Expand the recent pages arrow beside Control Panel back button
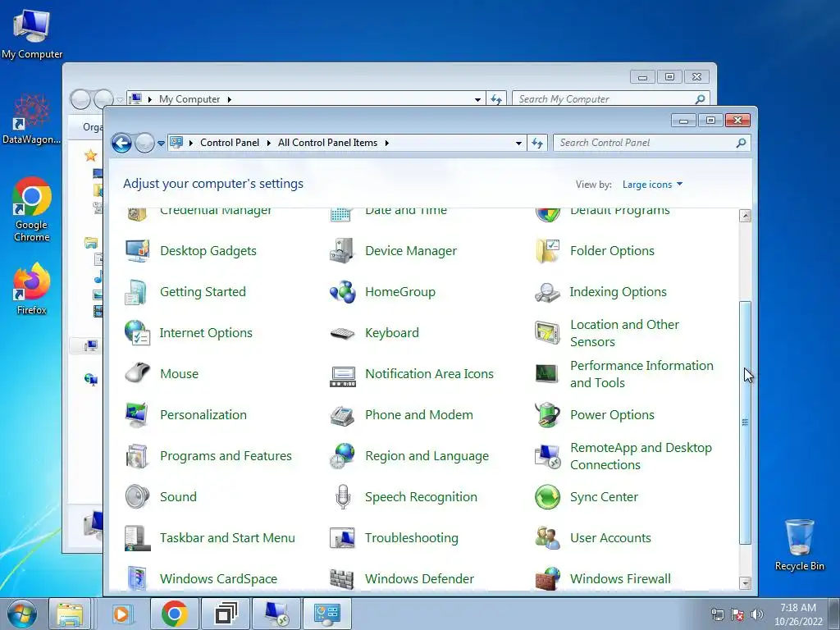The image size is (840, 630). pyautogui.click(x=162, y=144)
